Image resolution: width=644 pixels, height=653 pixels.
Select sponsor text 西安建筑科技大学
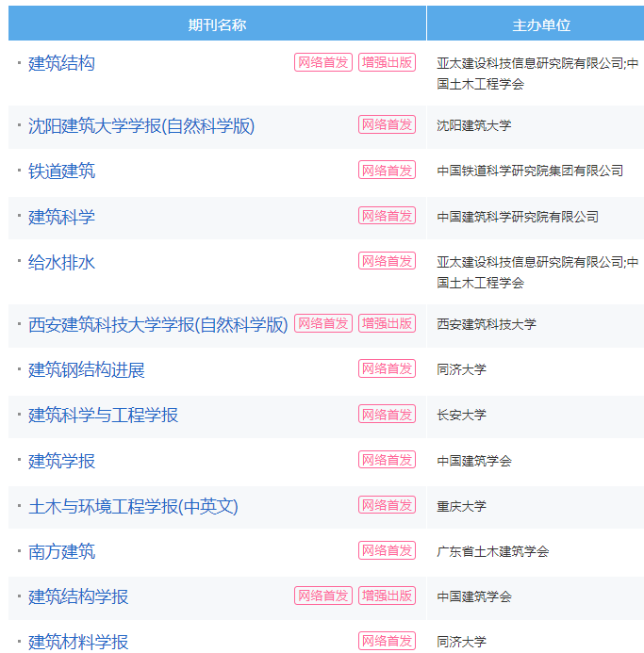(x=487, y=324)
